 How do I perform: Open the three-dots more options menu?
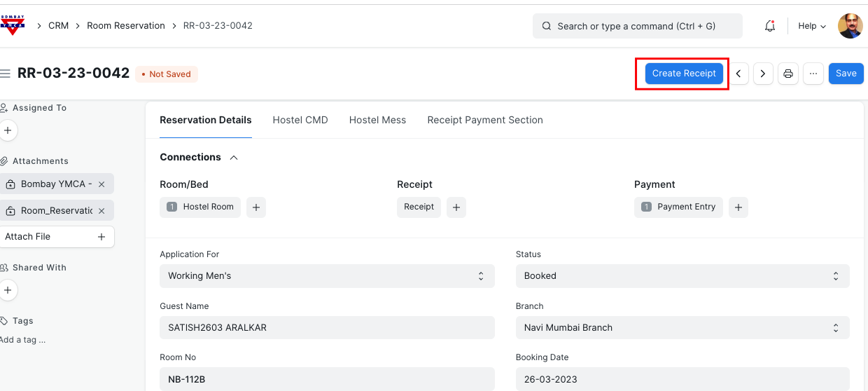[x=813, y=74]
